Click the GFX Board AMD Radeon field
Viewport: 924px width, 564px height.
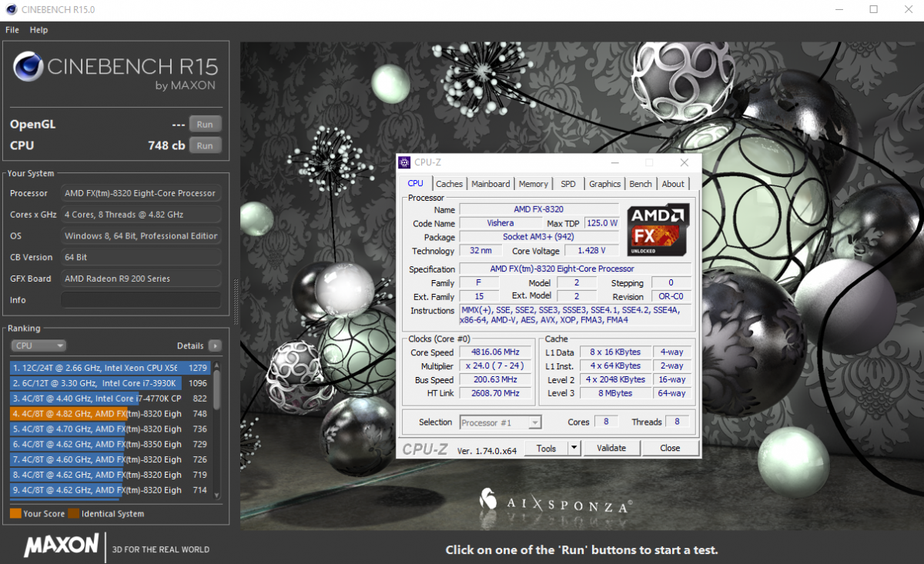(x=141, y=279)
